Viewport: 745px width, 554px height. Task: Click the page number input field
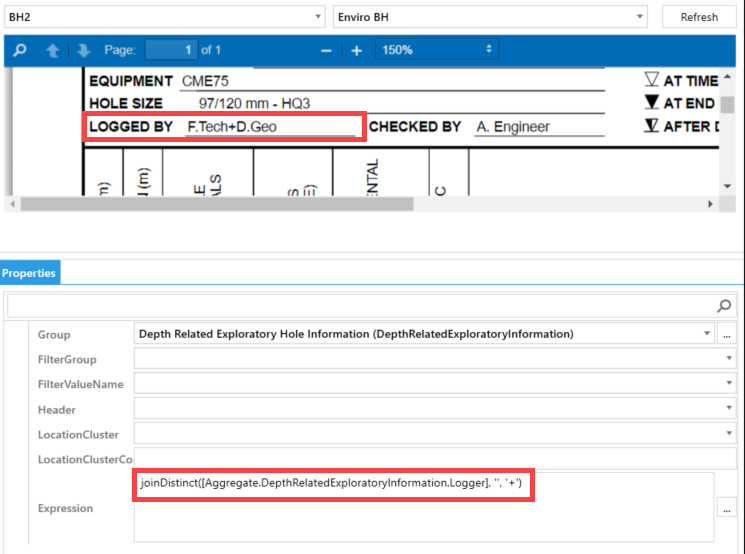point(171,50)
